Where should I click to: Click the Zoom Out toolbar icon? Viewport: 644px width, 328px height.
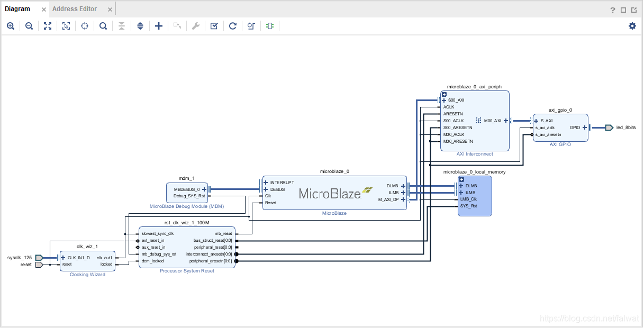point(29,26)
